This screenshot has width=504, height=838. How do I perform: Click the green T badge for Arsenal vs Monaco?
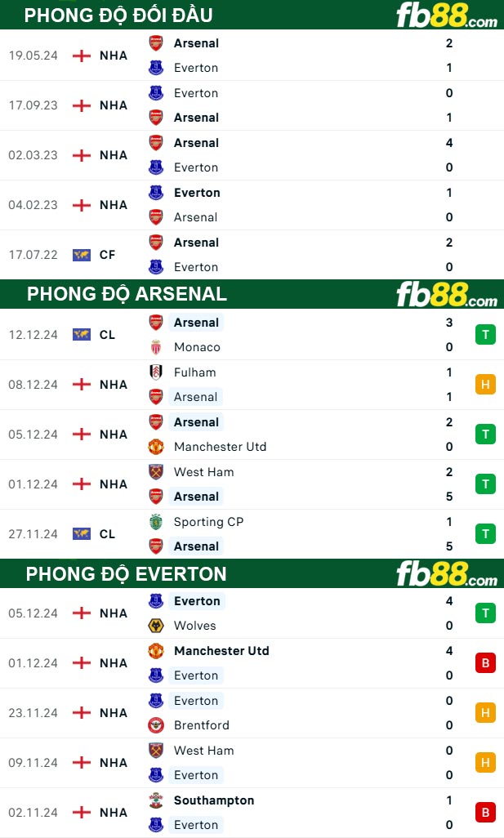click(485, 335)
